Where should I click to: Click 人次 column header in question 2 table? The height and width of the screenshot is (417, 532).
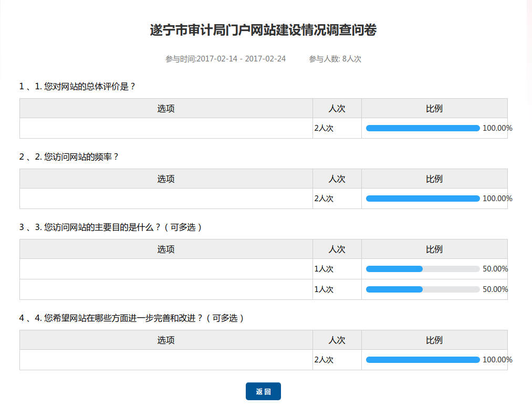(337, 179)
